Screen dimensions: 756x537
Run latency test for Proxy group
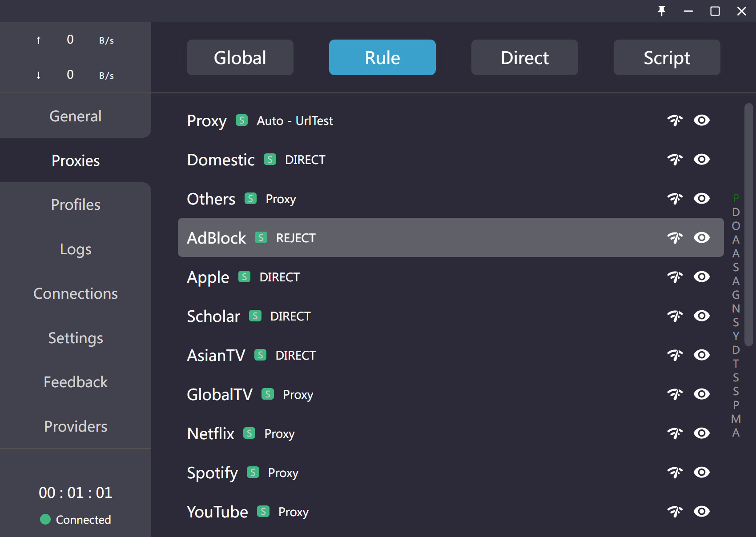tap(675, 120)
